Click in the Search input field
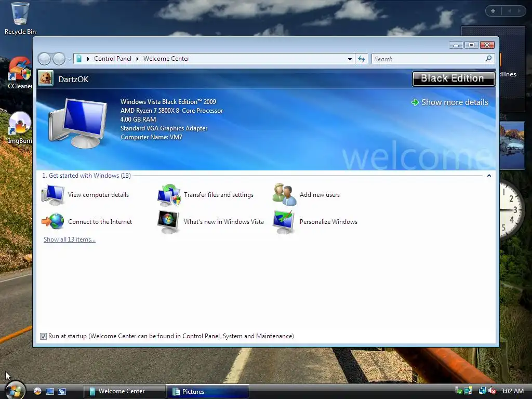 pos(429,59)
